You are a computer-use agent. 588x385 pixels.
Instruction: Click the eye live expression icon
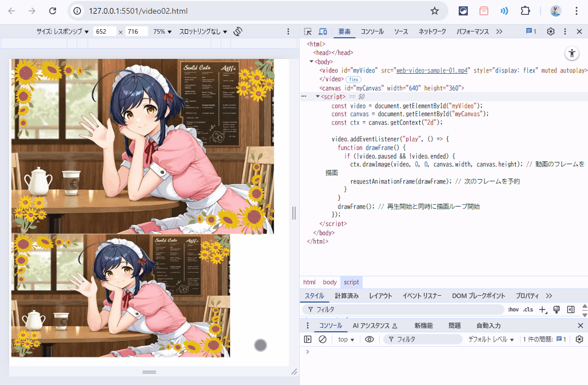[370, 339]
